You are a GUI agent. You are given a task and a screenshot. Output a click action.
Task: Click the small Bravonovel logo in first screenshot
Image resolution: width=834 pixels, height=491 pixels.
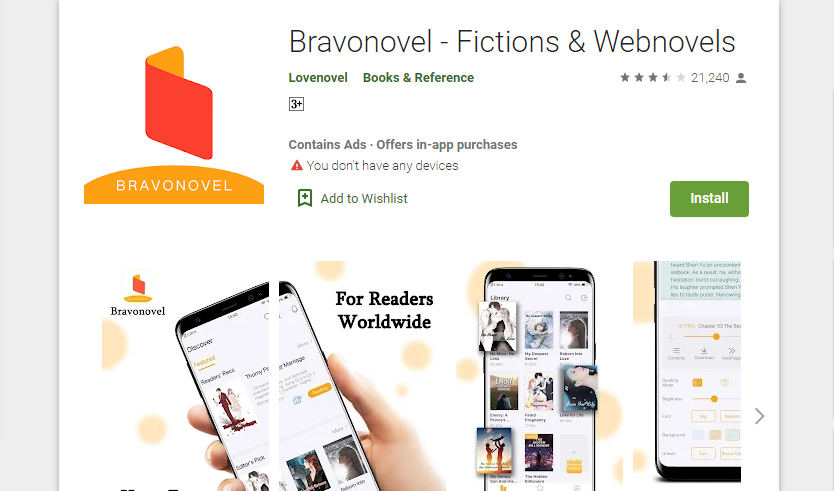point(138,293)
